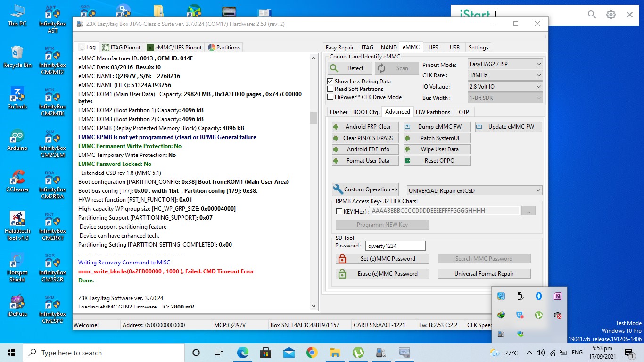Open uTorrent from taskbar

[x=358, y=353]
